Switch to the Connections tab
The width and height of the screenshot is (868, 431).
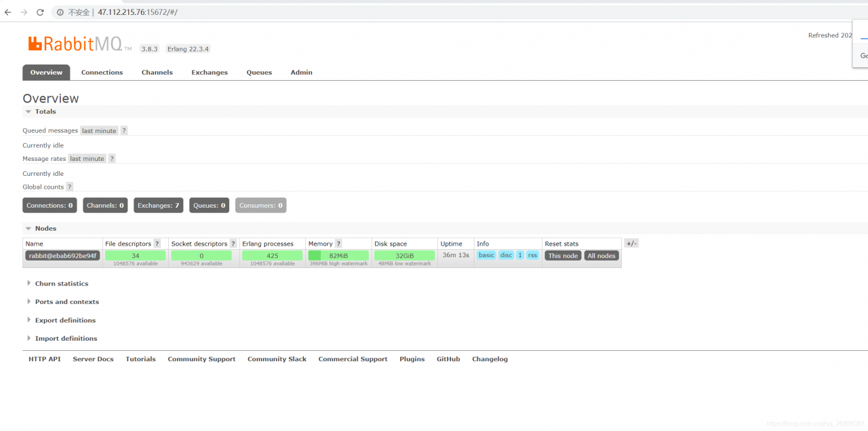(x=102, y=73)
